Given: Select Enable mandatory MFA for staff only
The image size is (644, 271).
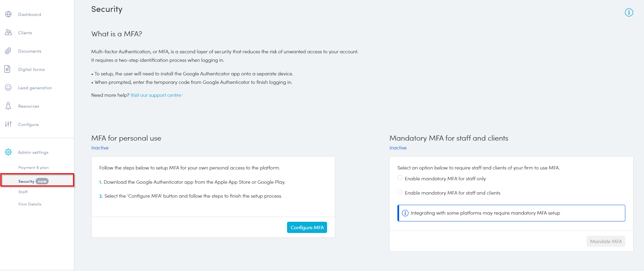Looking at the screenshot, I should pyautogui.click(x=400, y=178).
